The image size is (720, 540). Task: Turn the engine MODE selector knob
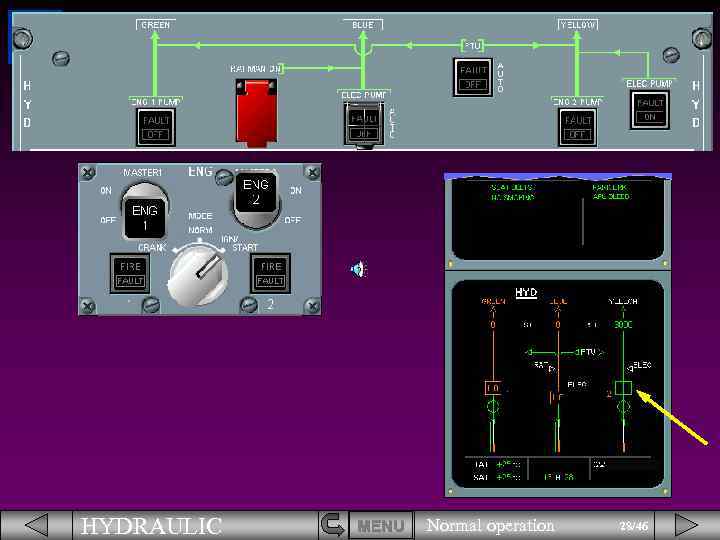click(197, 274)
